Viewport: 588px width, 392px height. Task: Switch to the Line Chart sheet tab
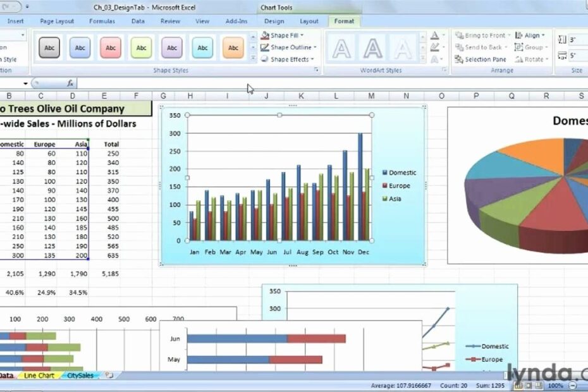(38, 375)
